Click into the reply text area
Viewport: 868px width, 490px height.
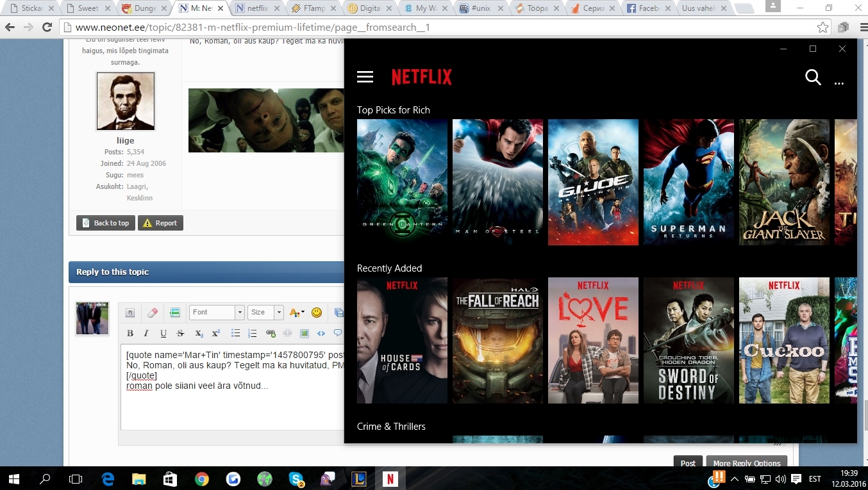coord(232,388)
